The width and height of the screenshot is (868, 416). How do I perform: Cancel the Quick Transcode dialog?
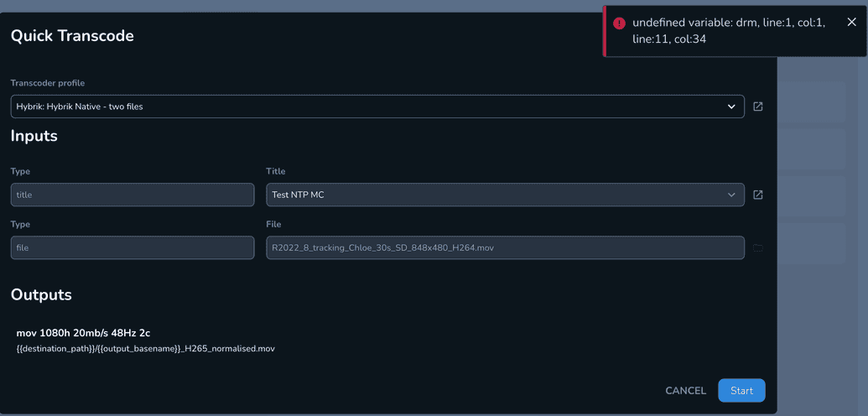click(685, 391)
